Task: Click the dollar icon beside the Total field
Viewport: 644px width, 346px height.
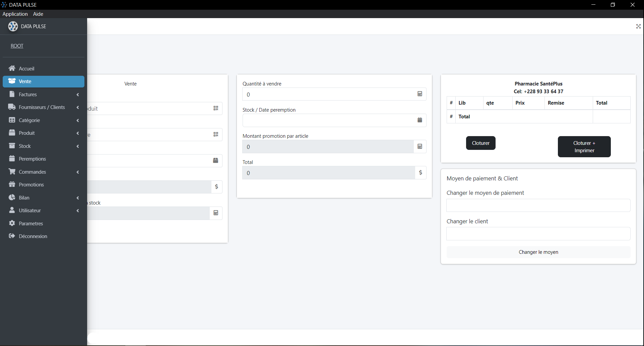Action: [x=421, y=173]
